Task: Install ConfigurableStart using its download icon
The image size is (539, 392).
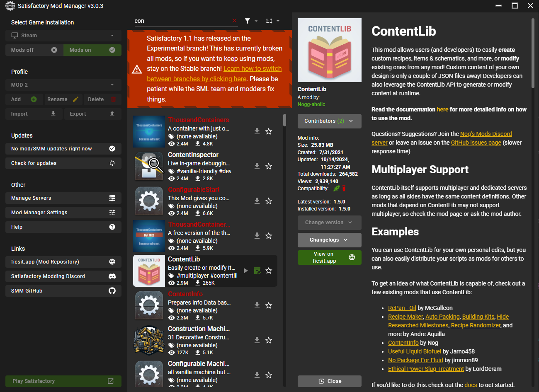Action: 257,201
